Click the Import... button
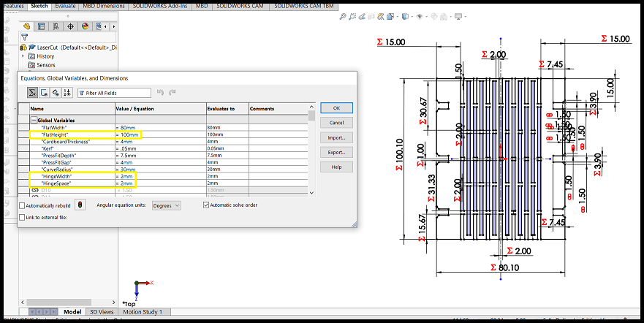 [336, 137]
